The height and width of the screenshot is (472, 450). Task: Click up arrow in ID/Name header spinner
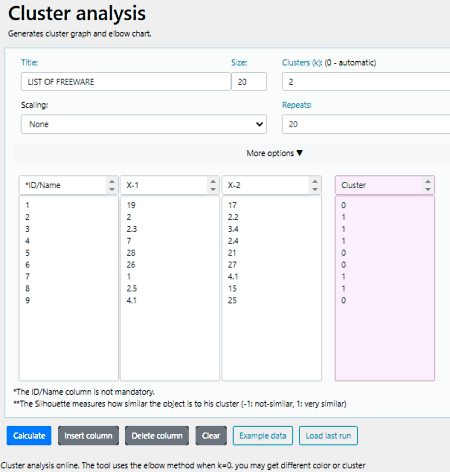(112, 181)
